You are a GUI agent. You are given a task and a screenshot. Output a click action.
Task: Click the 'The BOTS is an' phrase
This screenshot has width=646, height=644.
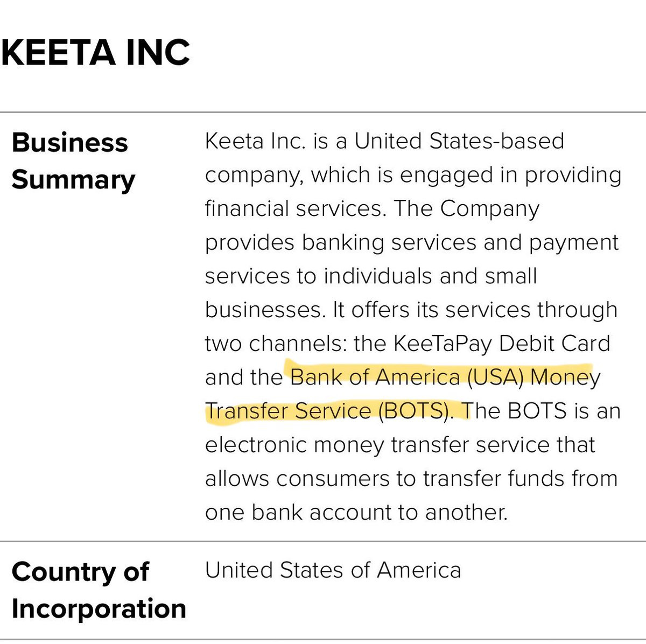pos(540,411)
